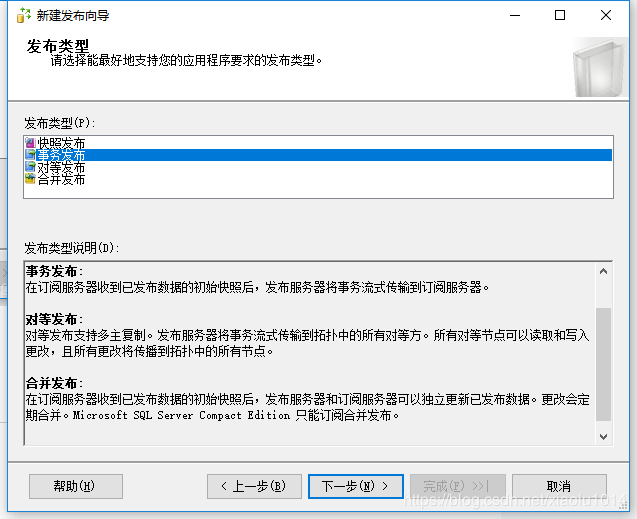The height and width of the screenshot is (519, 637).
Task: Select 事务发布 in the publication type list
Action: pos(318,155)
